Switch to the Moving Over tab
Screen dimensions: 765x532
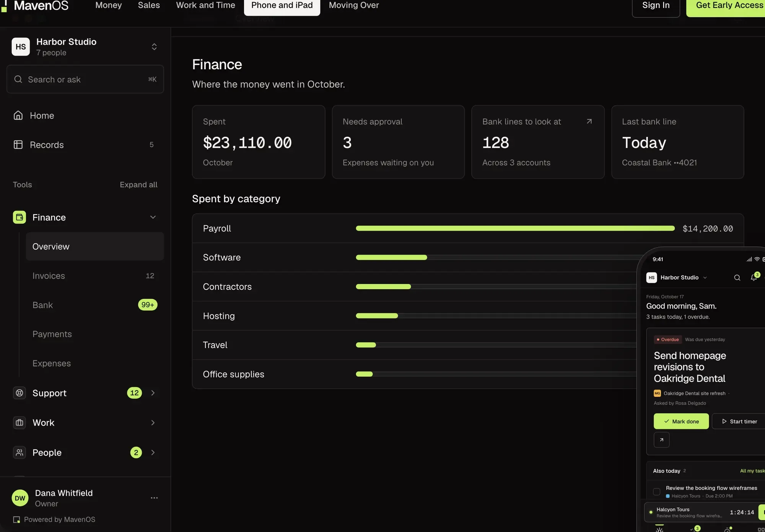[354, 5]
